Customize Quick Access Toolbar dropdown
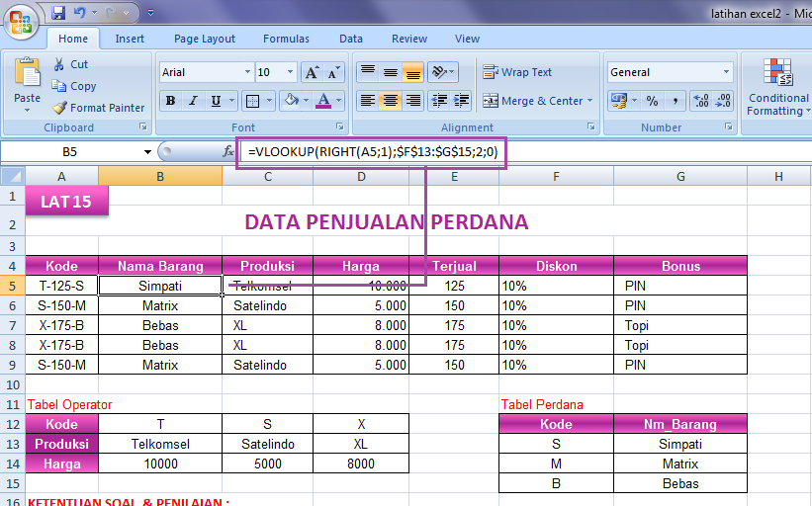Screen dimensions: 812x506 click(x=150, y=12)
